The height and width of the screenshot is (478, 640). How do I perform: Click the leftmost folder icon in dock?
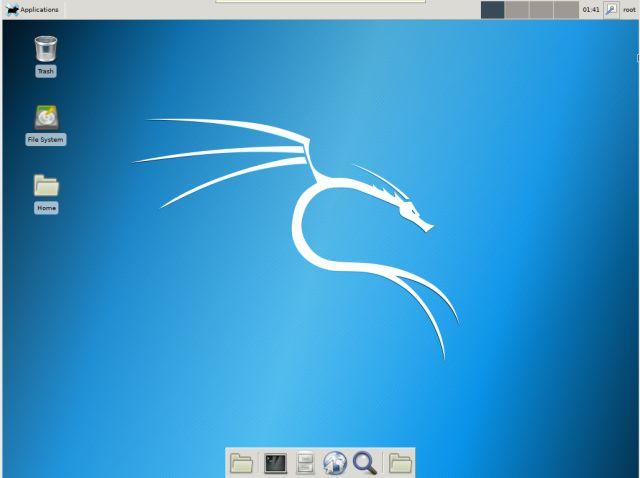[241, 462]
